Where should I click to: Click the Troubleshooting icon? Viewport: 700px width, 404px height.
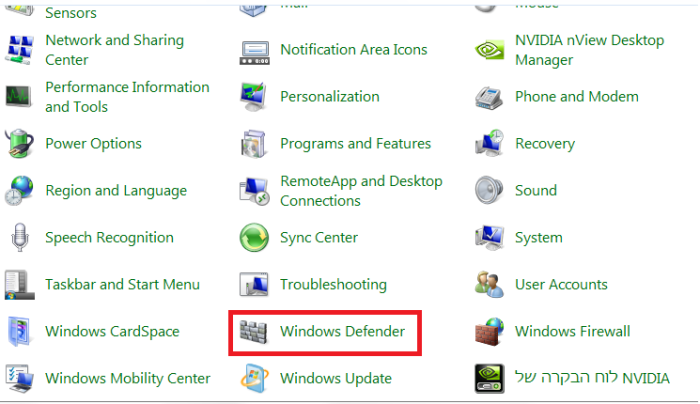[254, 284]
